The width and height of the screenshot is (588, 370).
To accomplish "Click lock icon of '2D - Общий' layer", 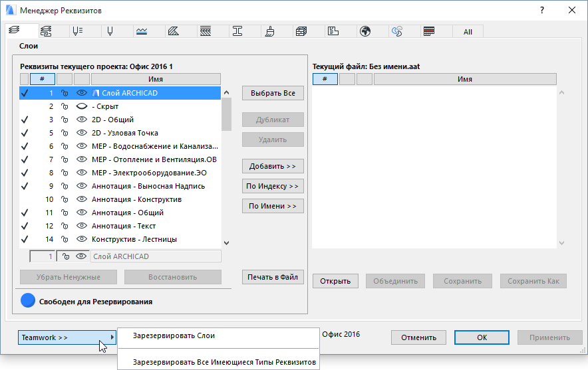I will [x=65, y=120].
